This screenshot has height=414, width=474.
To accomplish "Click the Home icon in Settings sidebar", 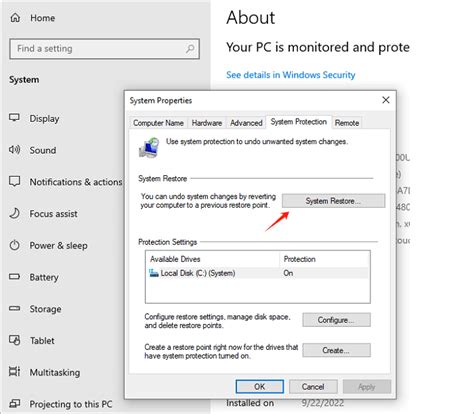I will click(15, 18).
